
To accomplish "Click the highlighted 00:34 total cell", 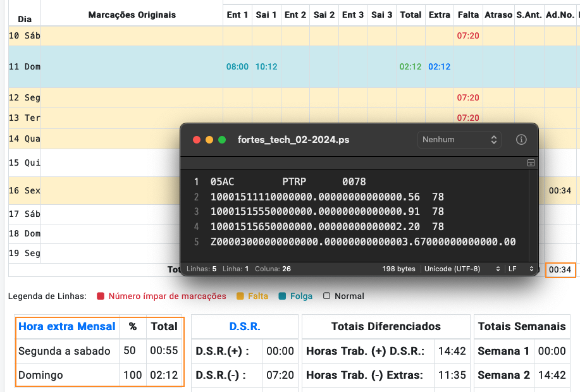I will [560, 269].
